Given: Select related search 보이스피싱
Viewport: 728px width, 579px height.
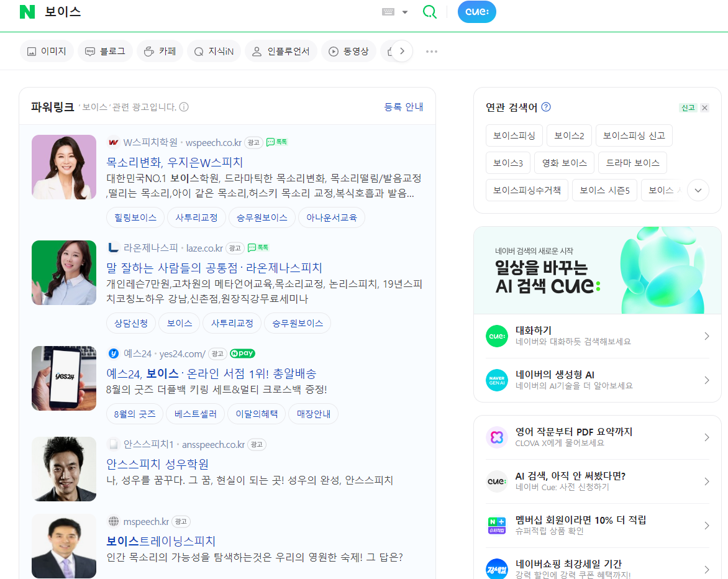Looking at the screenshot, I should tap(514, 135).
